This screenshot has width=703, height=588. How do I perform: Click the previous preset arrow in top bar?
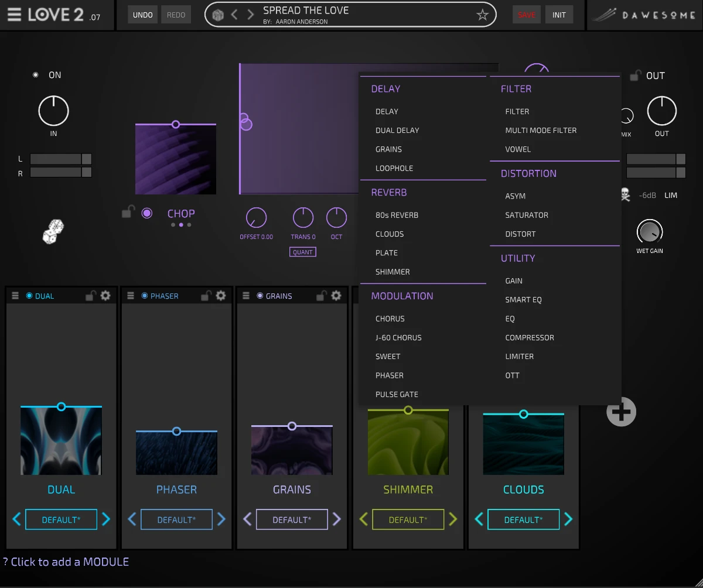tap(234, 14)
